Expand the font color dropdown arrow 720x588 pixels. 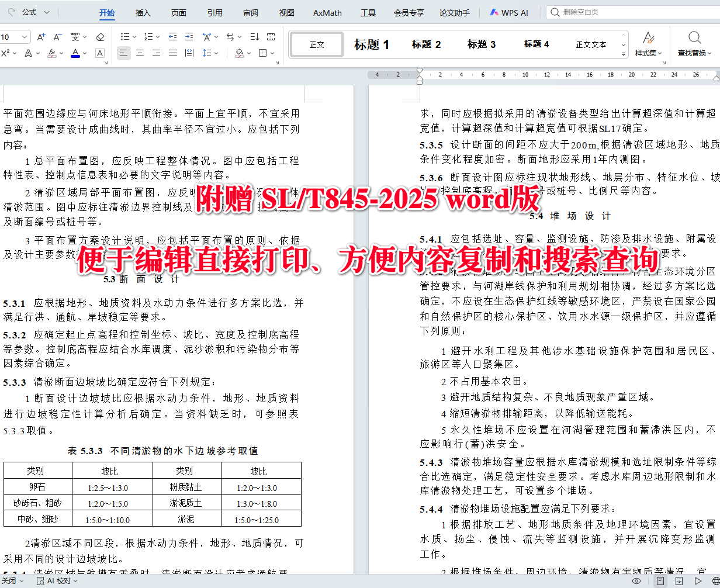(x=84, y=53)
